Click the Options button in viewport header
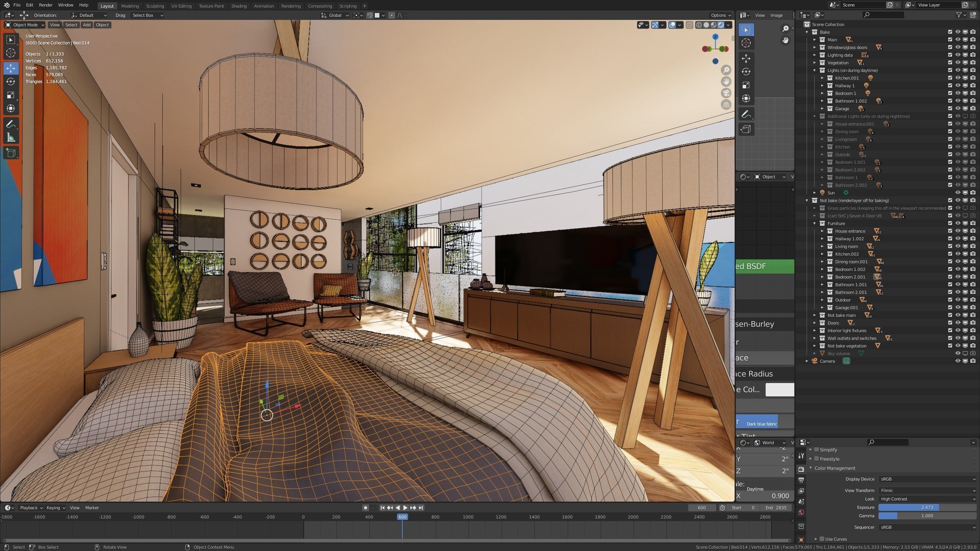 point(721,15)
